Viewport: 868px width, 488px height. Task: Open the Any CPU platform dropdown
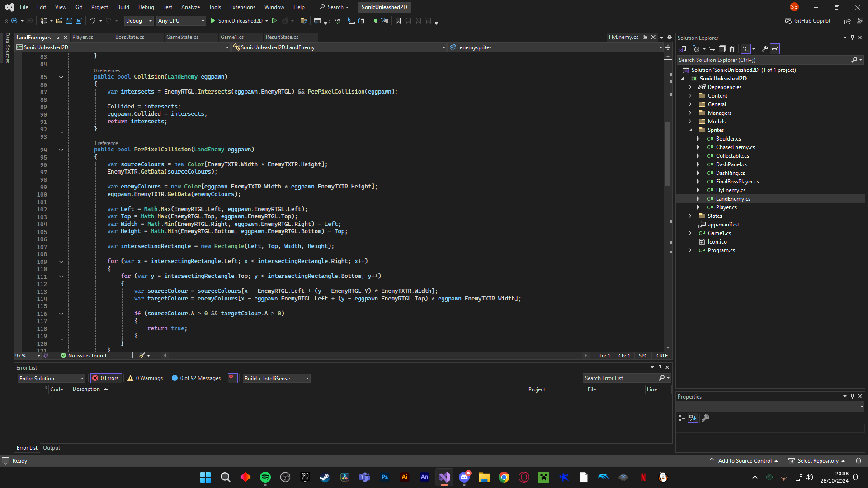pyautogui.click(x=181, y=21)
